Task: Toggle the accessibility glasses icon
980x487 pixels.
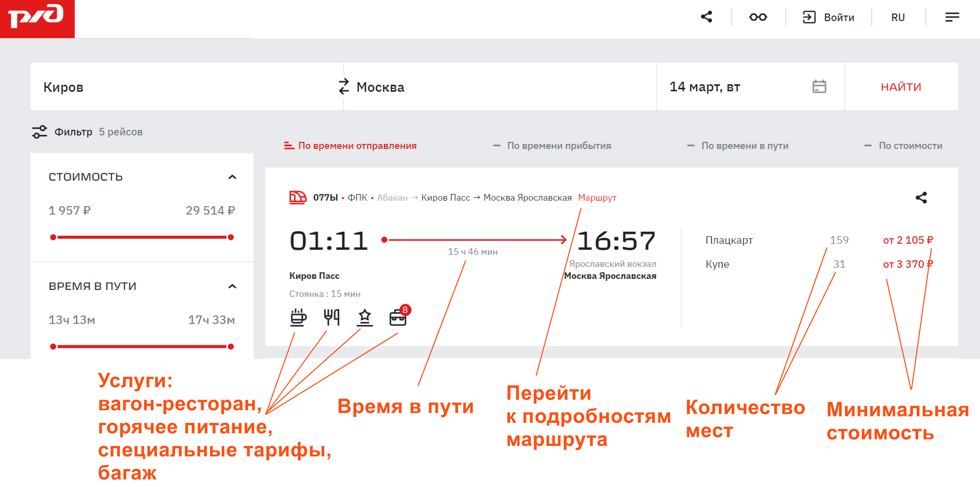Action: (x=758, y=17)
